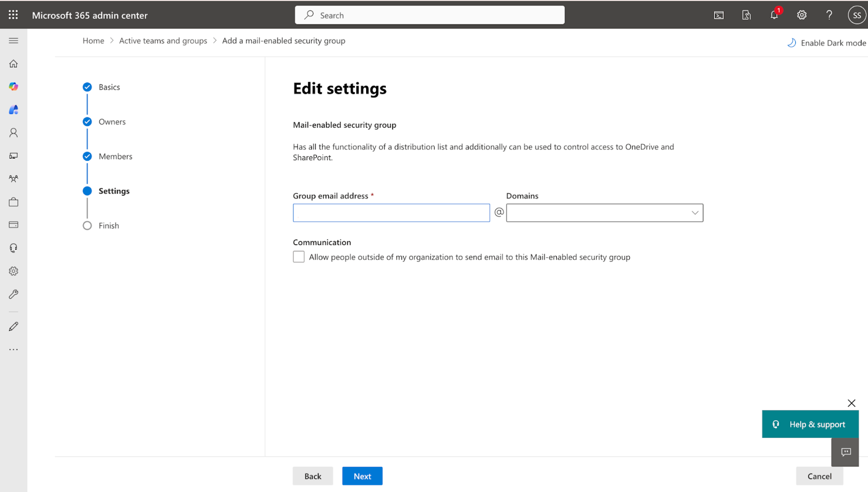This screenshot has width=868, height=492.
Task: Expand the navigation hamburger menu
Action: 14,41
